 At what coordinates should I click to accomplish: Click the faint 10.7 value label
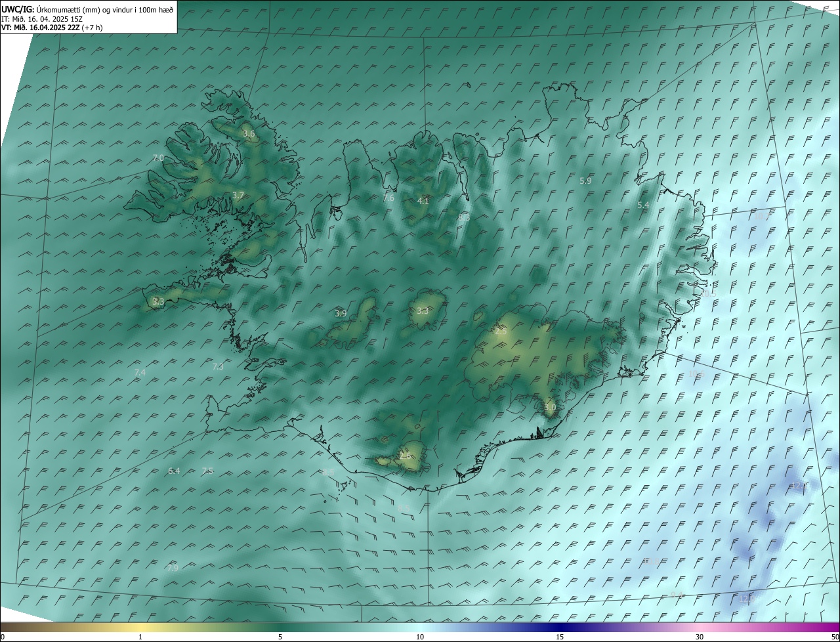[762, 215]
